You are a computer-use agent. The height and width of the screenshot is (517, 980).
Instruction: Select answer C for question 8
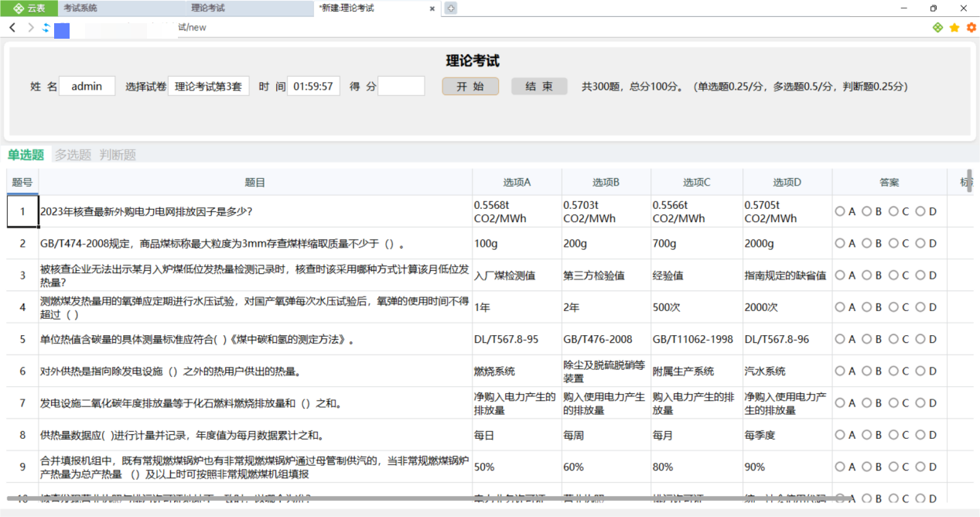[893, 435]
